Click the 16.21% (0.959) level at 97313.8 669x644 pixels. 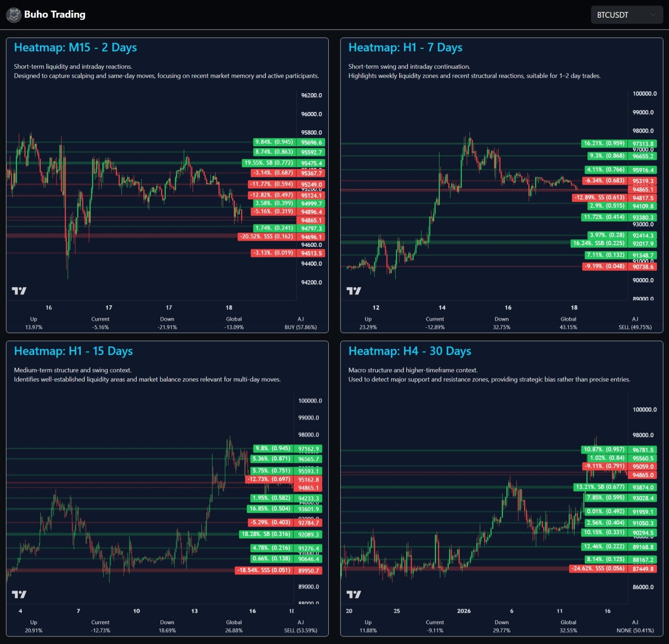(x=604, y=143)
